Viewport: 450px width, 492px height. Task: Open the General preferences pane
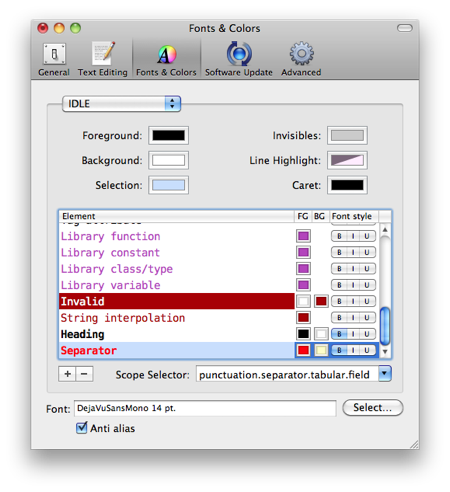tap(54, 59)
